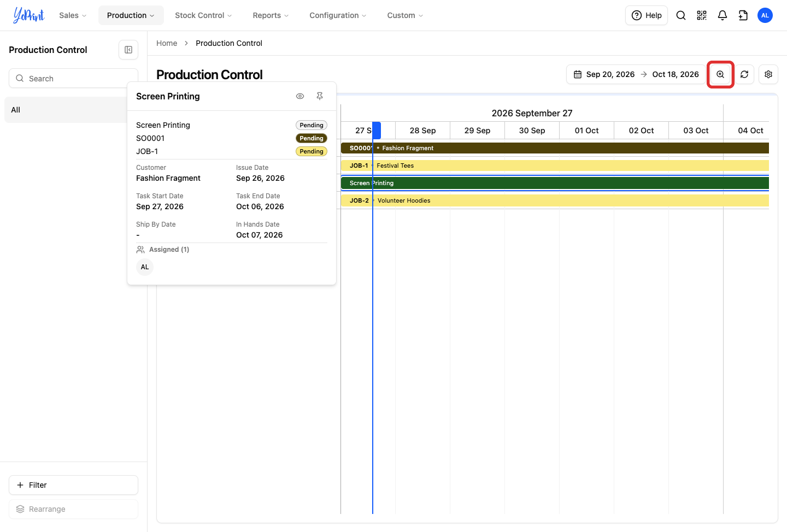Viewport: 787px width, 532px height.
Task: Expand the Custom menu
Action: 405,15
